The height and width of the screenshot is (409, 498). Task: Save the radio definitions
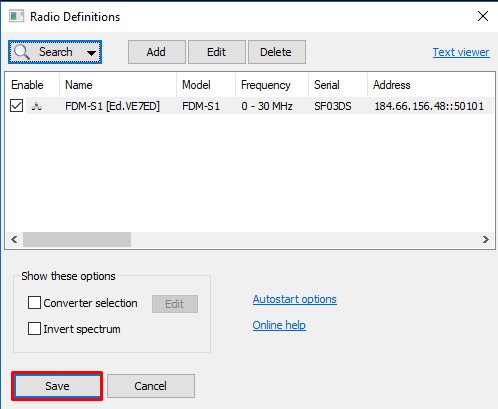click(57, 386)
